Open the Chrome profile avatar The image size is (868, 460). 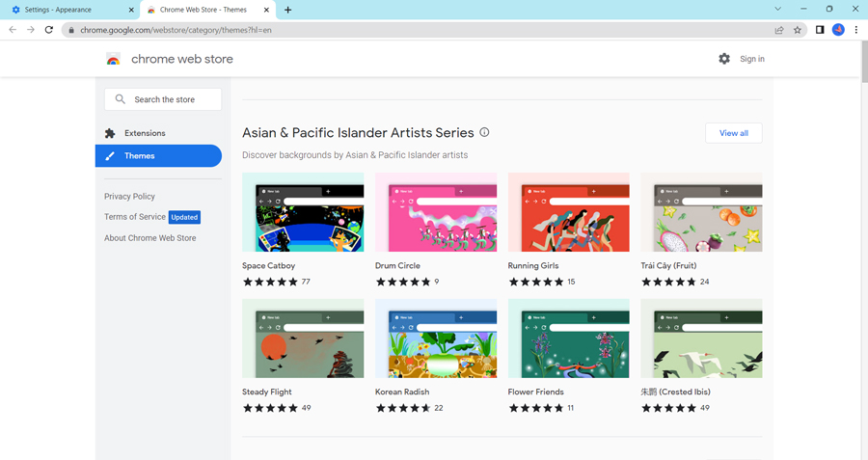pos(838,30)
